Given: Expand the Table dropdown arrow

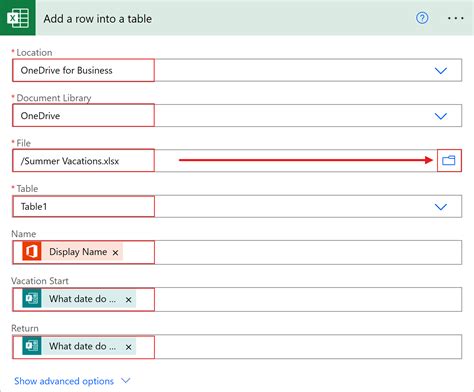Looking at the screenshot, I should (x=441, y=207).
